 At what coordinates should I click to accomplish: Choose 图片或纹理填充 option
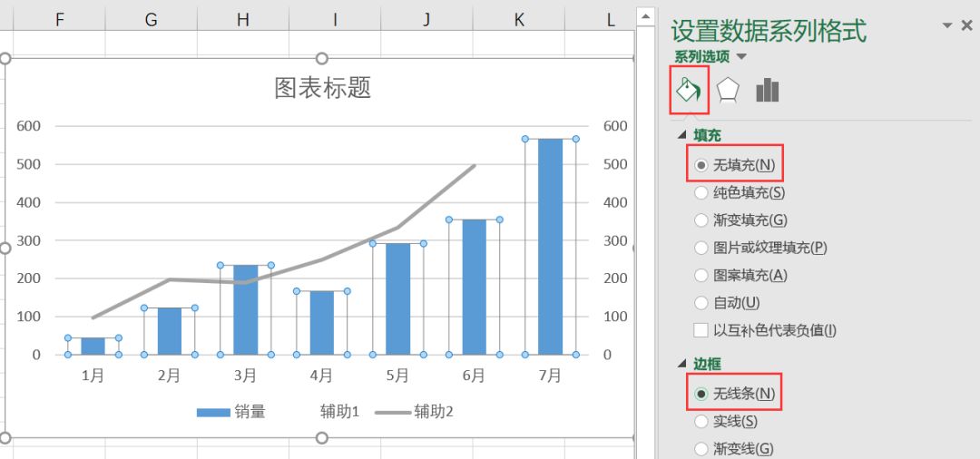point(701,248)
